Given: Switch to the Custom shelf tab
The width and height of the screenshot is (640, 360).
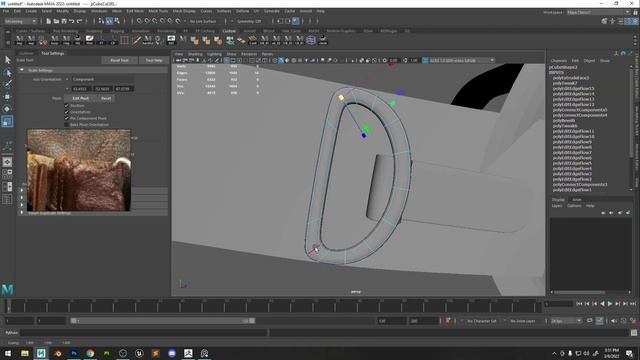Looking at the screenshot, I should point(229,31).
